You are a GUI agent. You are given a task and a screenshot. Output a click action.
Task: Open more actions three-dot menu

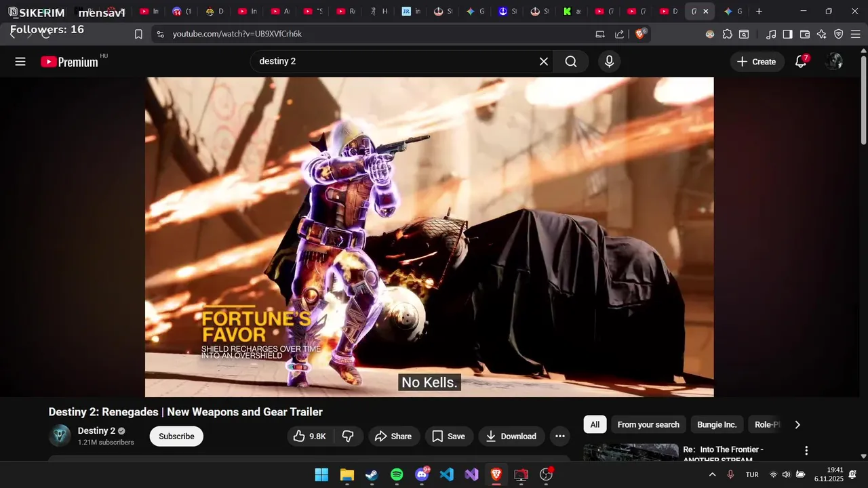pos(560,436)
